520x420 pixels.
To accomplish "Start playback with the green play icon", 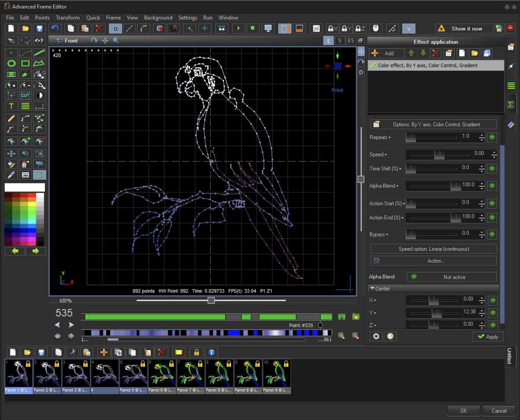I will point(238,28).
